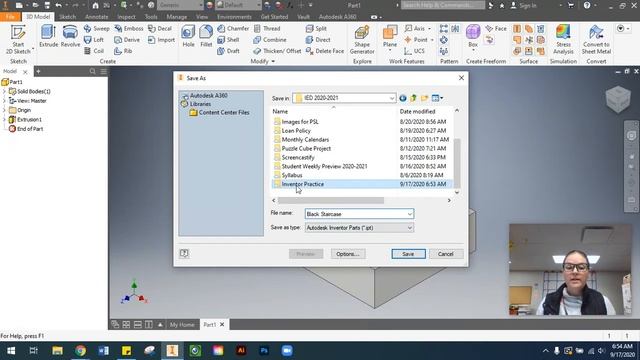
Task: Click the file list vertical scrollbar
Action: [x=457, y=163]
